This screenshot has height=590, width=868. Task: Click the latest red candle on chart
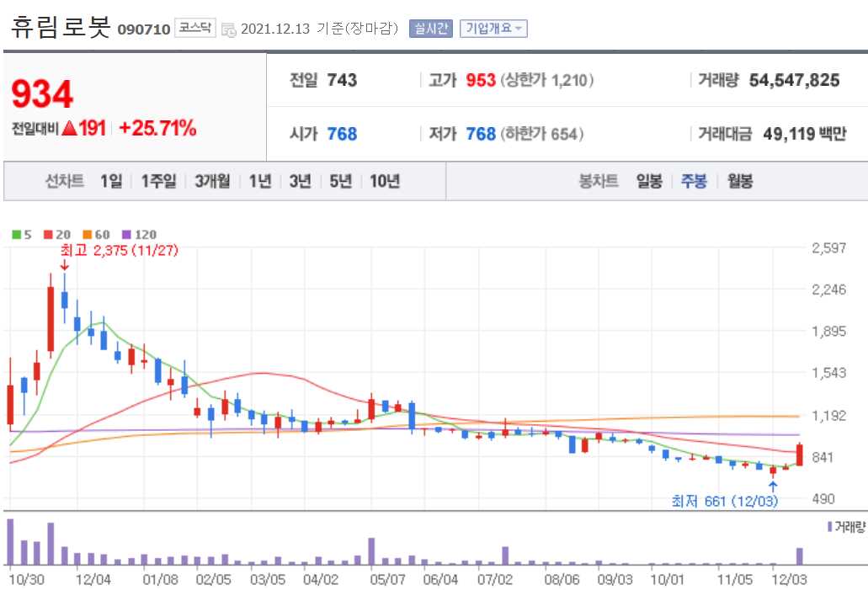[x=799, y=455]
